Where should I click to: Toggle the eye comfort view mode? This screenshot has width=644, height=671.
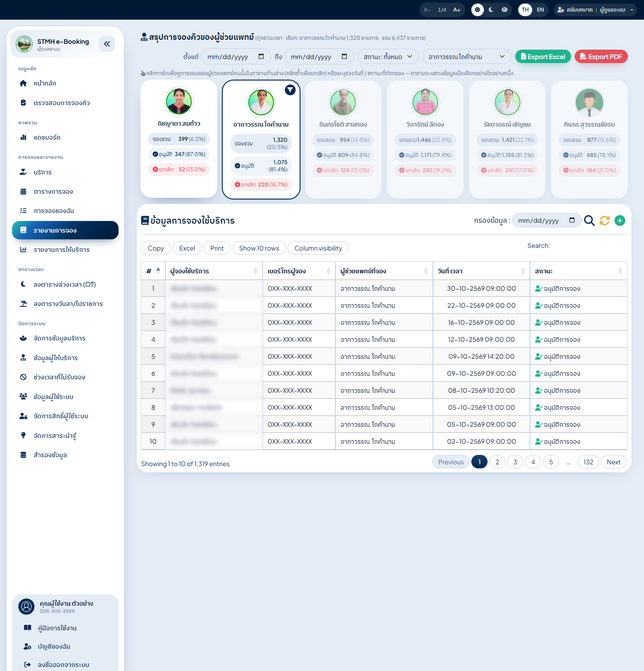[x=504, y=10]
